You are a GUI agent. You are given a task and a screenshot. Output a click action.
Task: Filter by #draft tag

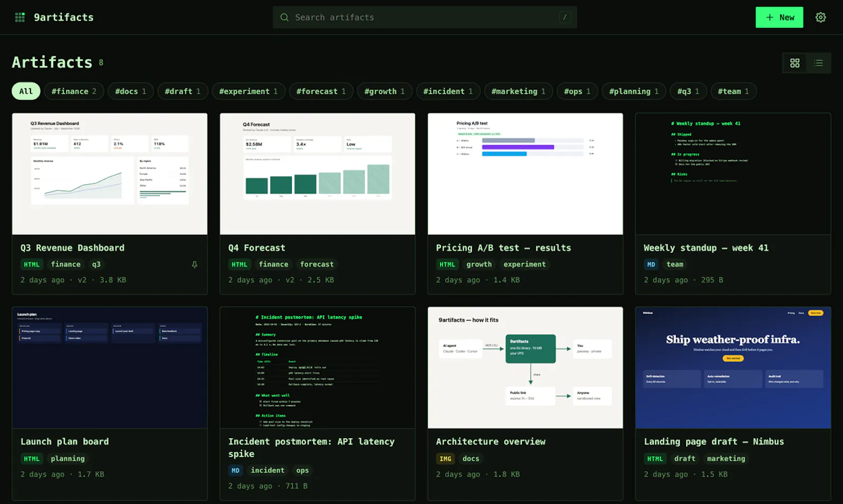click(182, 91)
